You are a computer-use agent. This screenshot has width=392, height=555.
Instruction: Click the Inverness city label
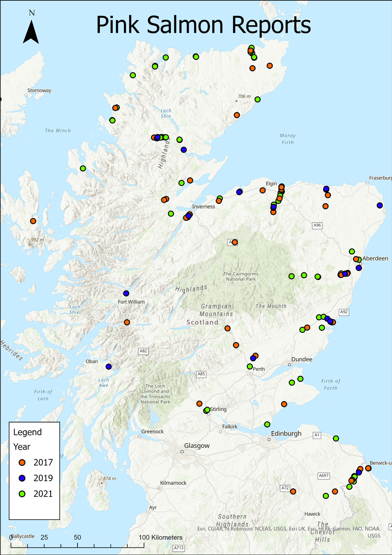203,207
